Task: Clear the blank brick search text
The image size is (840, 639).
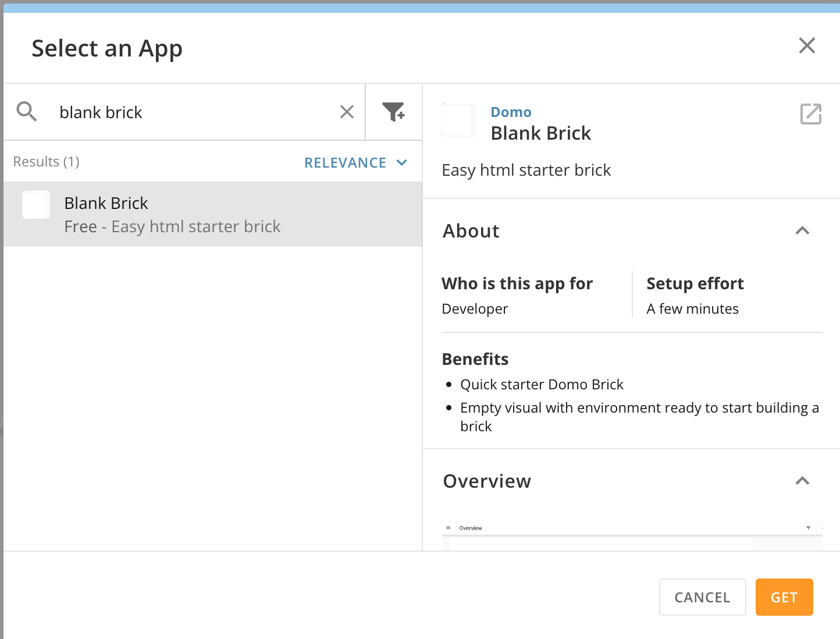Action: pyautogui.click(x=347, y=112)
